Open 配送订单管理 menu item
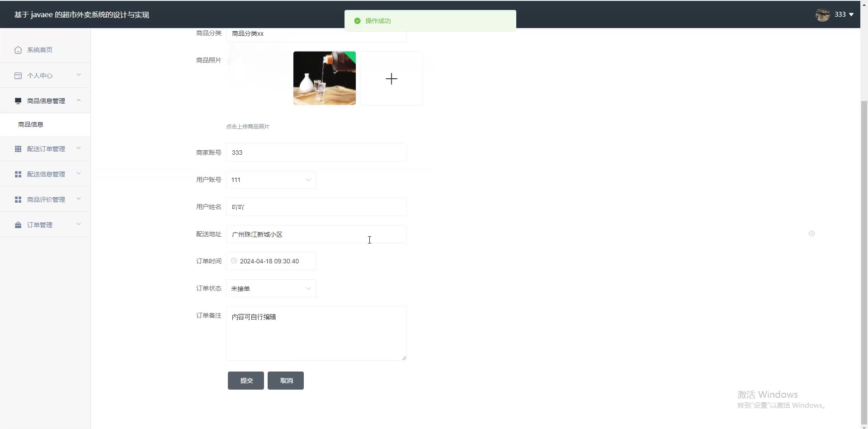This screenshot has width=868, height=429. (x=45, y=149)
